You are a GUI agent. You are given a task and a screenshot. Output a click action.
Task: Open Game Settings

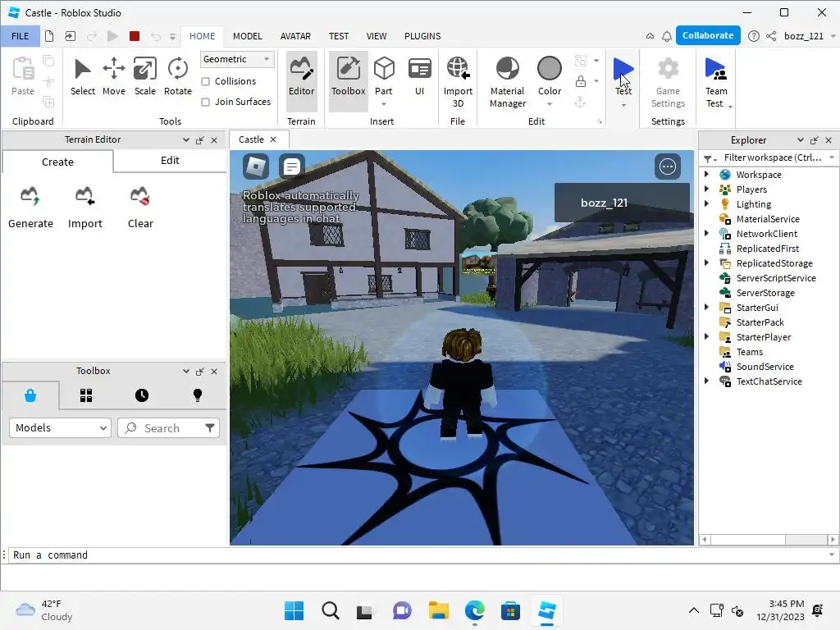(668, 82)
